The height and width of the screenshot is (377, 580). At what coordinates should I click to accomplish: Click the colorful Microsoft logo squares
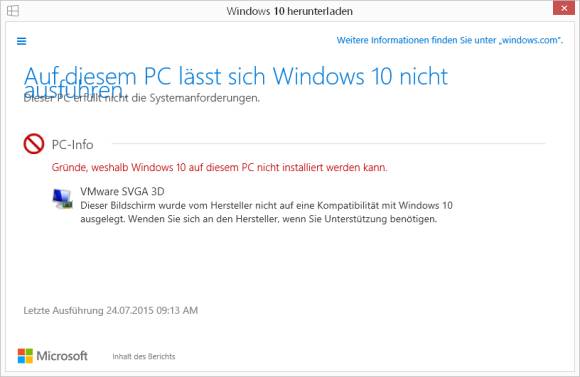25,356
